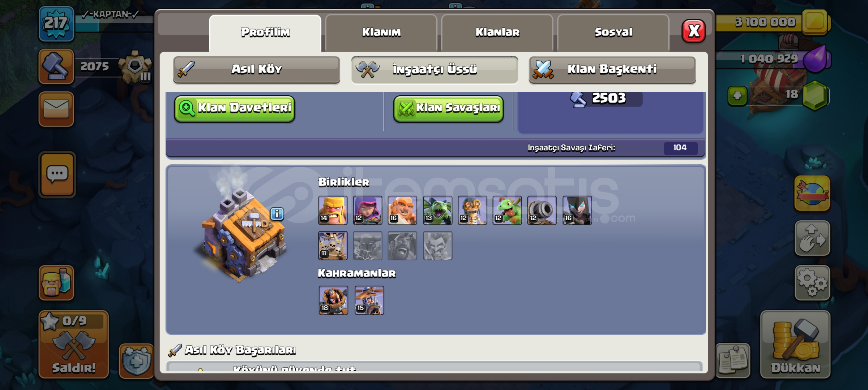Open the Klanlar tab

497,32
